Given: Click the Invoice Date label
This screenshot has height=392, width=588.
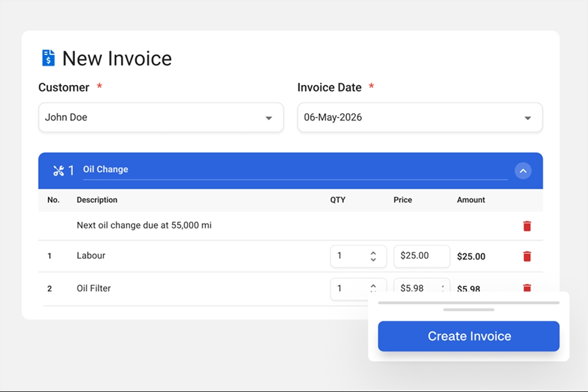Looking at the screenshot, I should tap(330, 87).
